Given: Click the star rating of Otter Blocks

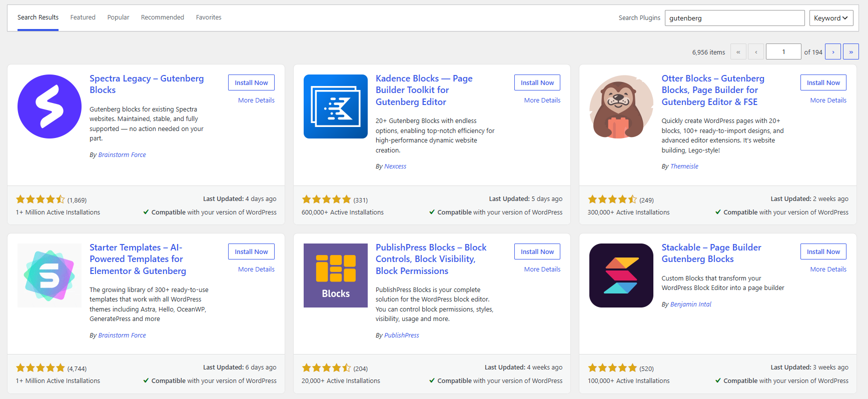Looking at the screenshot, I should [x=612, y=199].
